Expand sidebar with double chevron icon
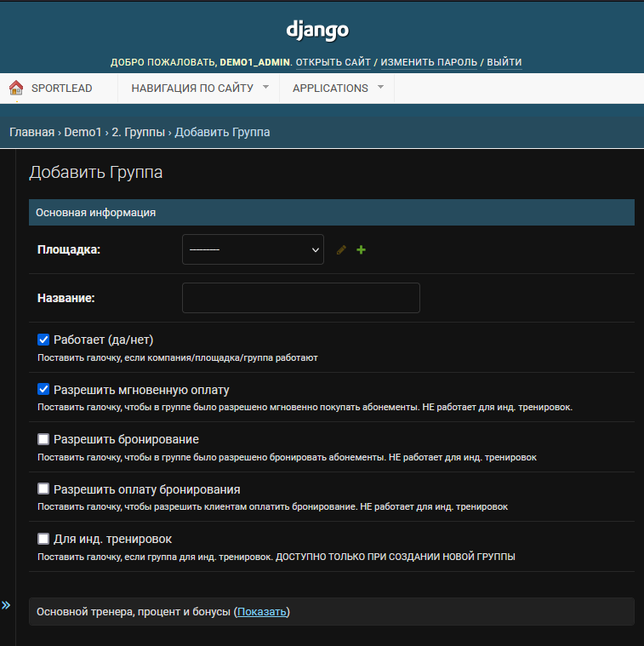Image resolution: width=644 pixels, height=646 pixels. click(6, 605)
